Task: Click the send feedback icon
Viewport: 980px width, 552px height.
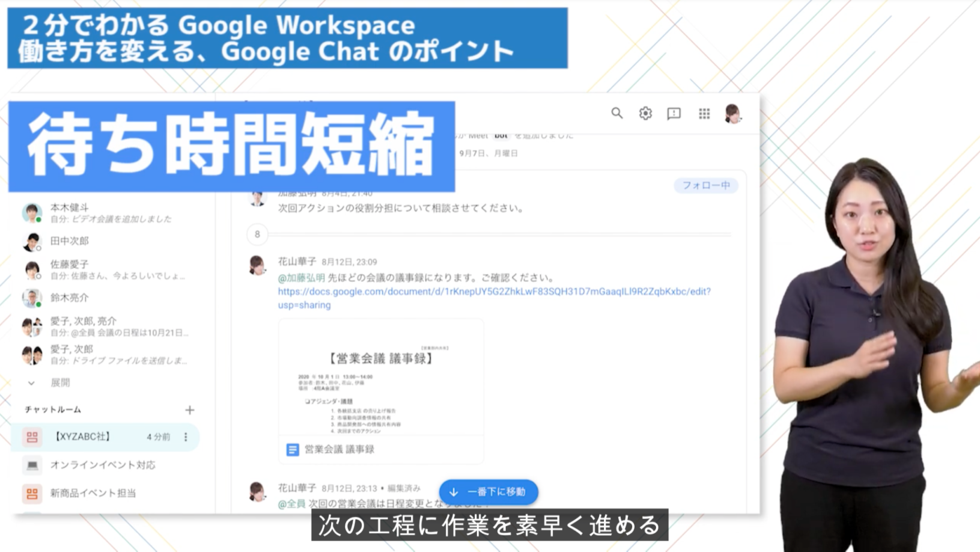Action: coord(674,114)
